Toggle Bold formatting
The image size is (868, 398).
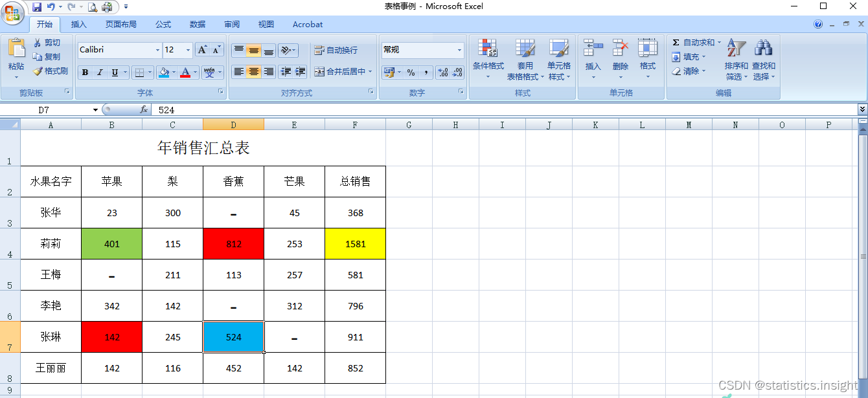pyautogui.click(x=85, y=72)
